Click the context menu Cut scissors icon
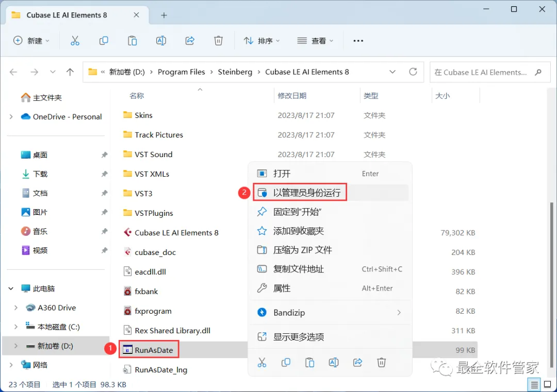 (x=262, y=363)
